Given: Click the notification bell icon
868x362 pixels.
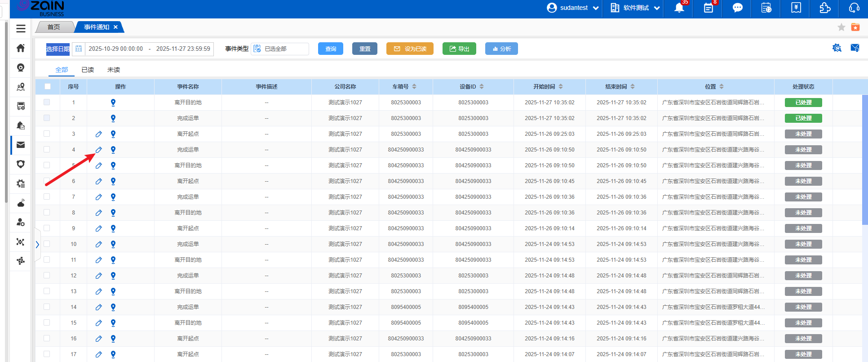Looking at the screenshot, I should click(x=679, y=8).
